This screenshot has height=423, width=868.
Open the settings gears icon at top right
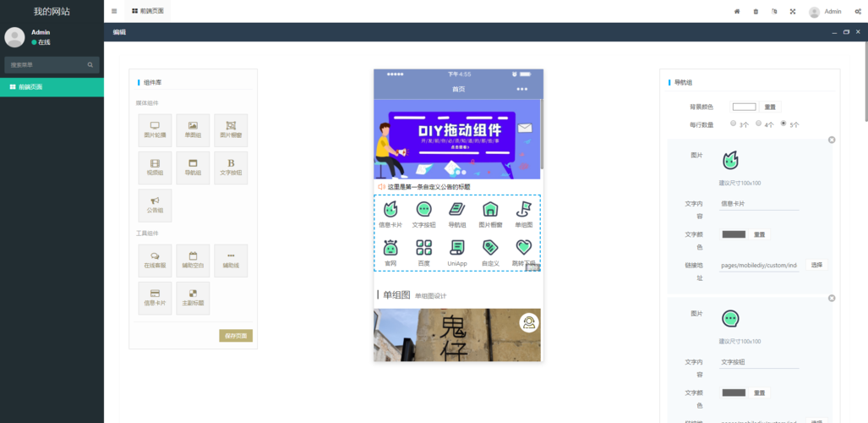click(x=858, y=11)
